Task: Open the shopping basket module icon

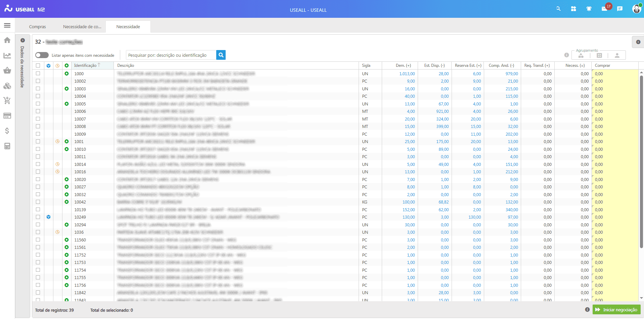Action: click(x=7, y=71)
